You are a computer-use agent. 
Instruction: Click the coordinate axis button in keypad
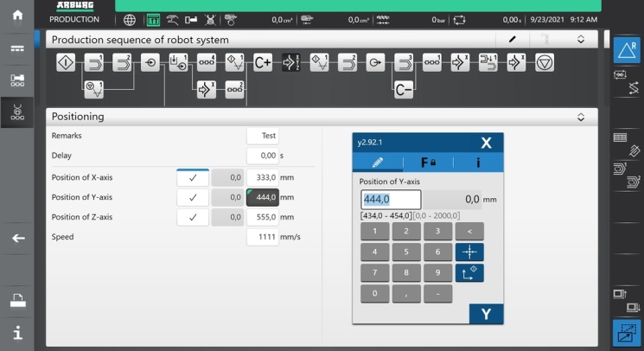(469, 273)
